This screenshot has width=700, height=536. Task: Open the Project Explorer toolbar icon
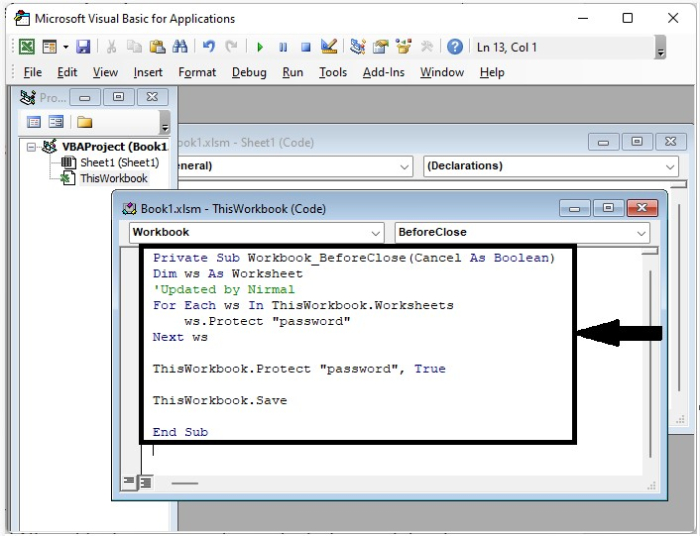click(x=357, y=46)
